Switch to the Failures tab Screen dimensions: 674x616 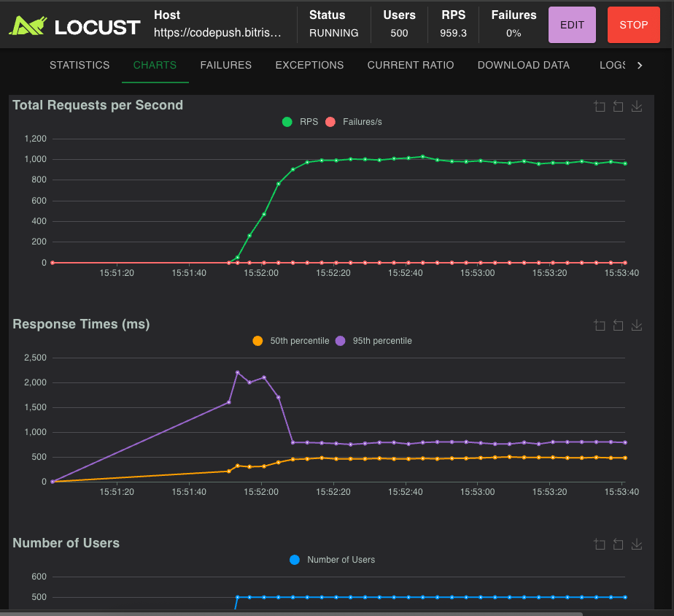point(225,65)
